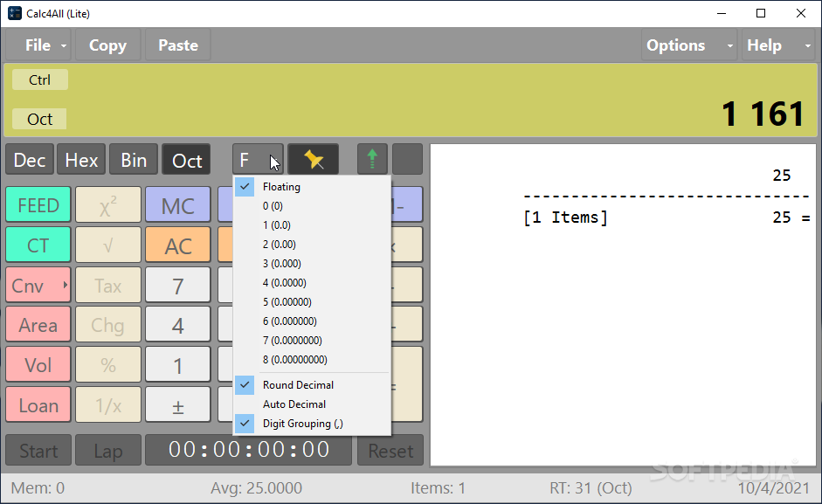Screen dimensions: 822x504
Task: Click the green up arrow icon
Action: (372, 160)
